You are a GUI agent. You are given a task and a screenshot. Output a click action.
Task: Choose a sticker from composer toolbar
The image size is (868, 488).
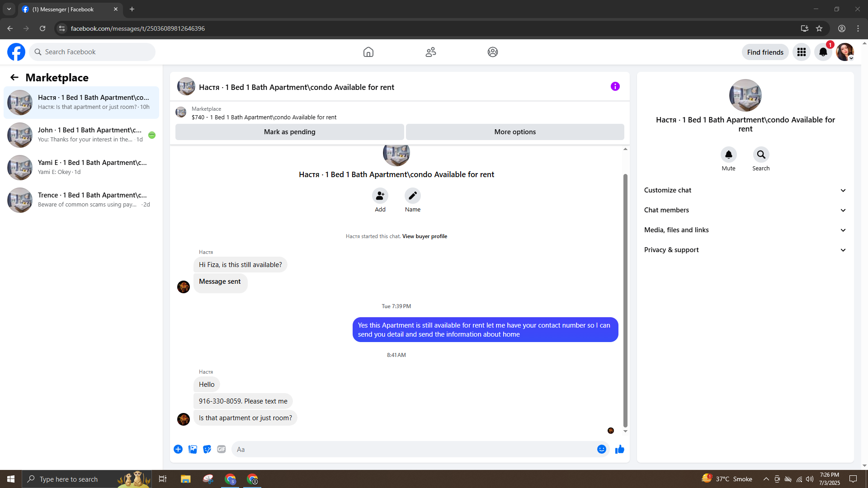pyautogui.click(x=207, y=449)
